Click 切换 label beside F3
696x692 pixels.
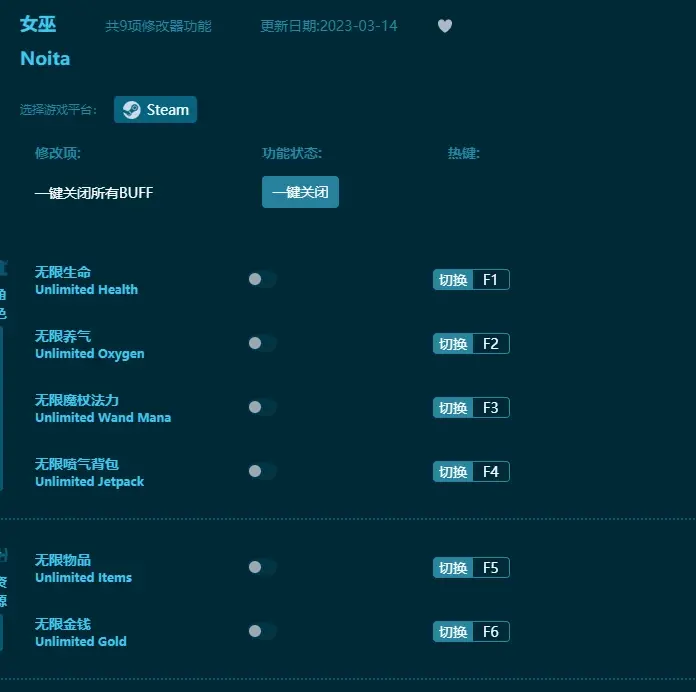pos(453,407)
